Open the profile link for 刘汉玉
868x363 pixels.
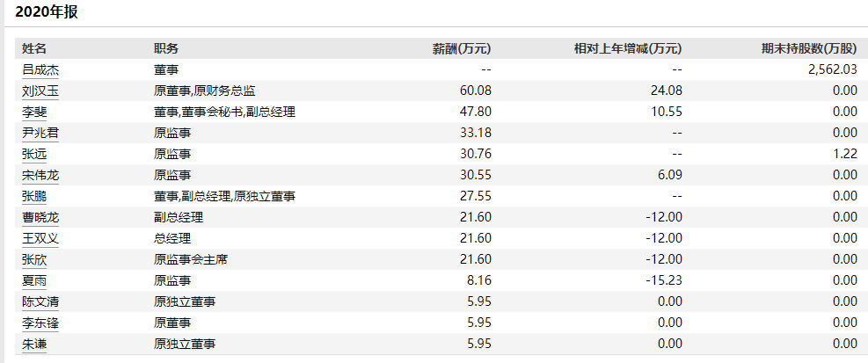(40, 91)
